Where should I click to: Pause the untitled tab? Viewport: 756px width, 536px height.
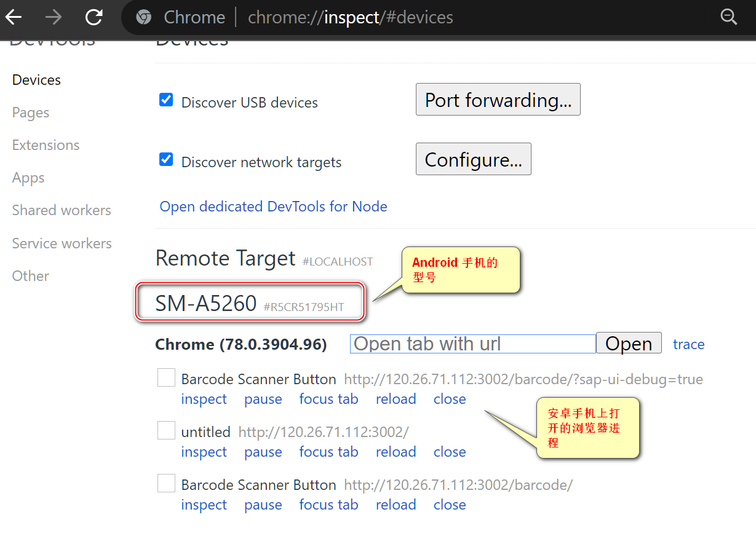click(x=263, y=452)
